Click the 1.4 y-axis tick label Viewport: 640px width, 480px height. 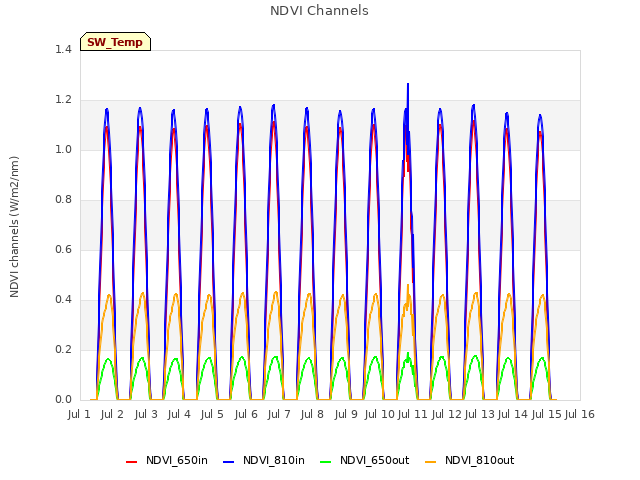tap(63, 50)
